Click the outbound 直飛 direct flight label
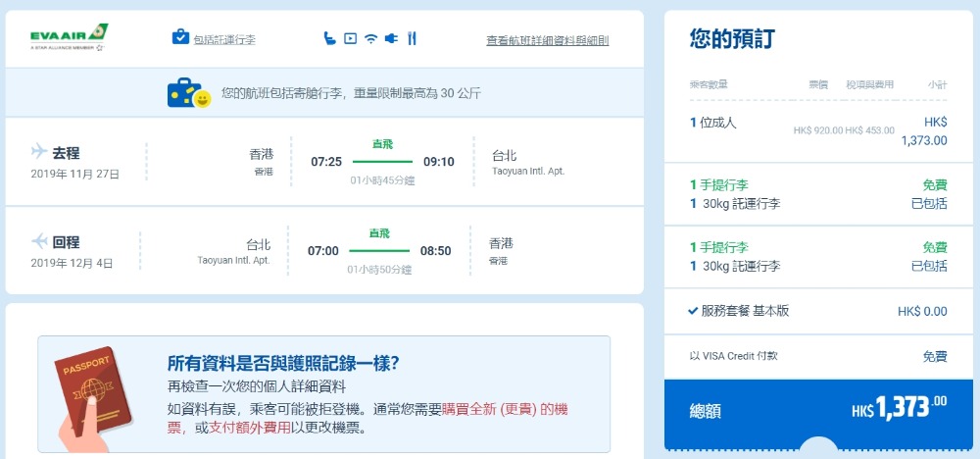Screen dimensions: 980x459 (382, 144)
